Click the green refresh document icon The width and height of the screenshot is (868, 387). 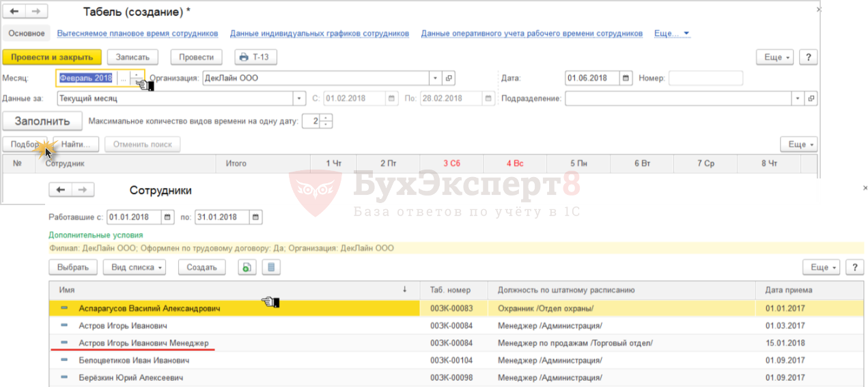pyautogui.click(x=247, y=267)
